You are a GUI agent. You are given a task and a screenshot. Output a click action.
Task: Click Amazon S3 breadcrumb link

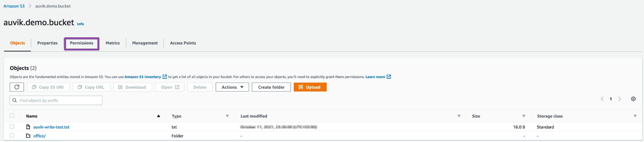[x=14, y=6]
